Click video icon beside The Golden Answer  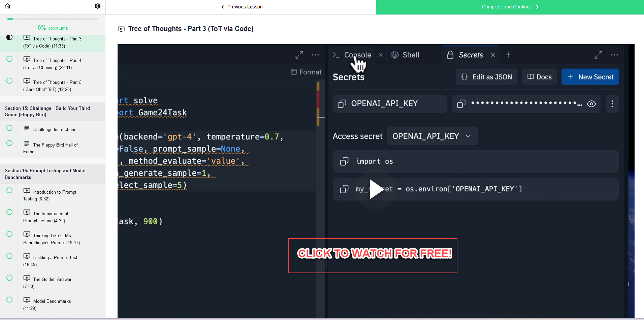point(27,278)
